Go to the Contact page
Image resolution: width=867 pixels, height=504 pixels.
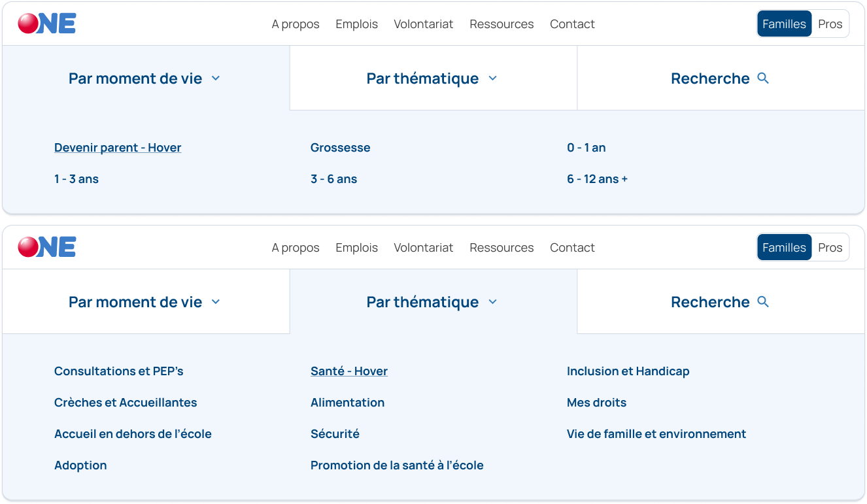point(572,24)
